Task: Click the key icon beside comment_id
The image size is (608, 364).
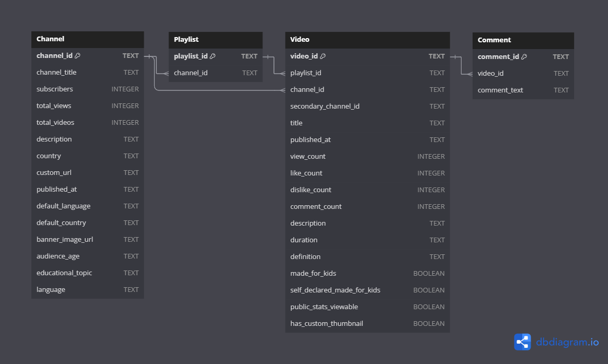Action: 524,57
